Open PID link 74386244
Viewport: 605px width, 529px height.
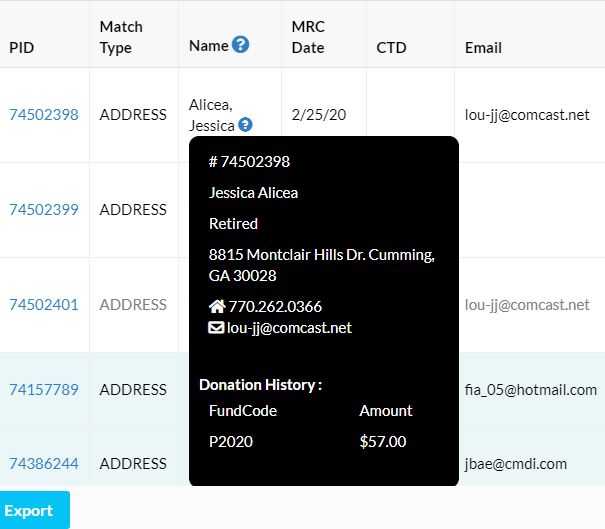point(44,463)
